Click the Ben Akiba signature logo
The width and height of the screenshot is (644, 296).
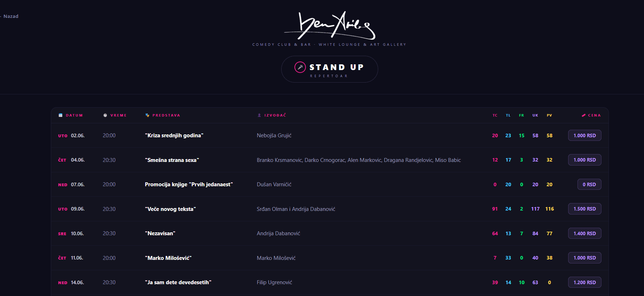[330, 25]
